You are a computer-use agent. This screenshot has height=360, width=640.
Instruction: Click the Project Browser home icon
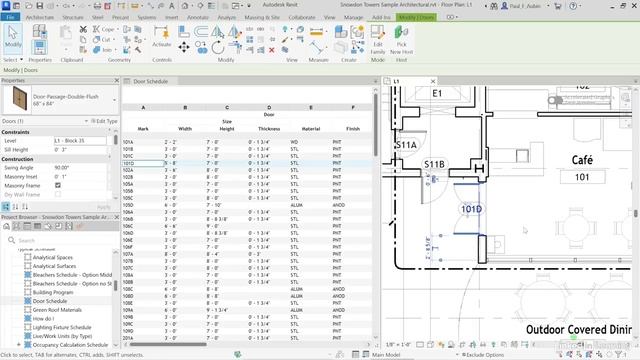coord(7,226)
